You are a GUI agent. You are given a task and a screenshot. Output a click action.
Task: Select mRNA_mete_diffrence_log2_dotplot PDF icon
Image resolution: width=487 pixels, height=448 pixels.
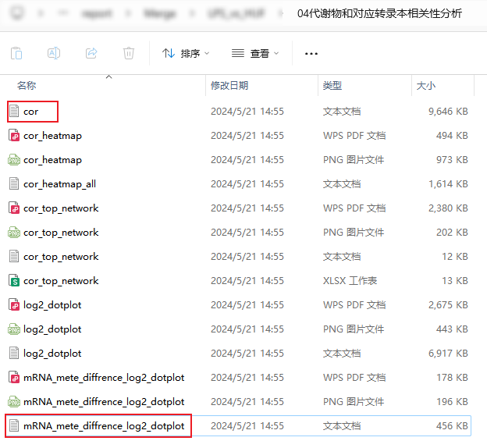(14, 378)
